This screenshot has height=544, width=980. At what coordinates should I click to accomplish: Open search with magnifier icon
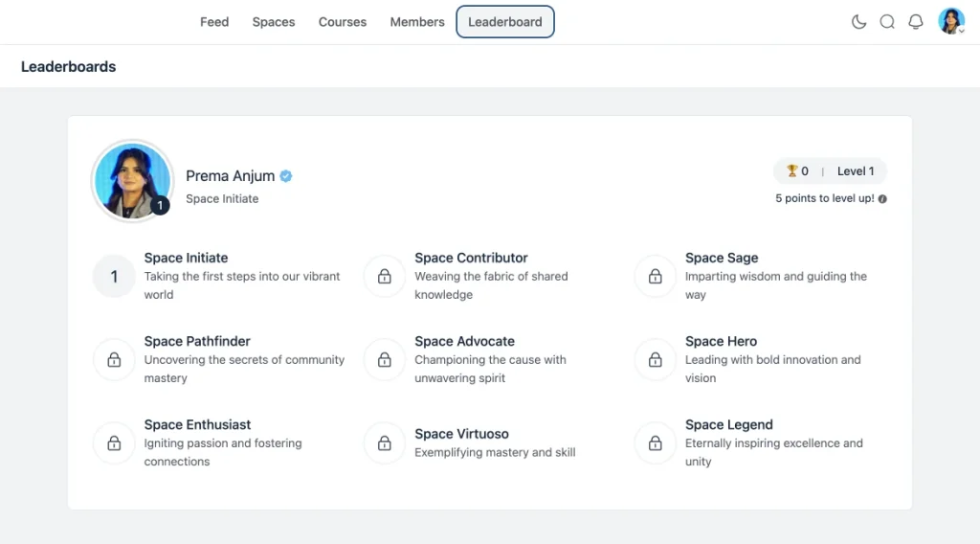(x=887, y=22)
